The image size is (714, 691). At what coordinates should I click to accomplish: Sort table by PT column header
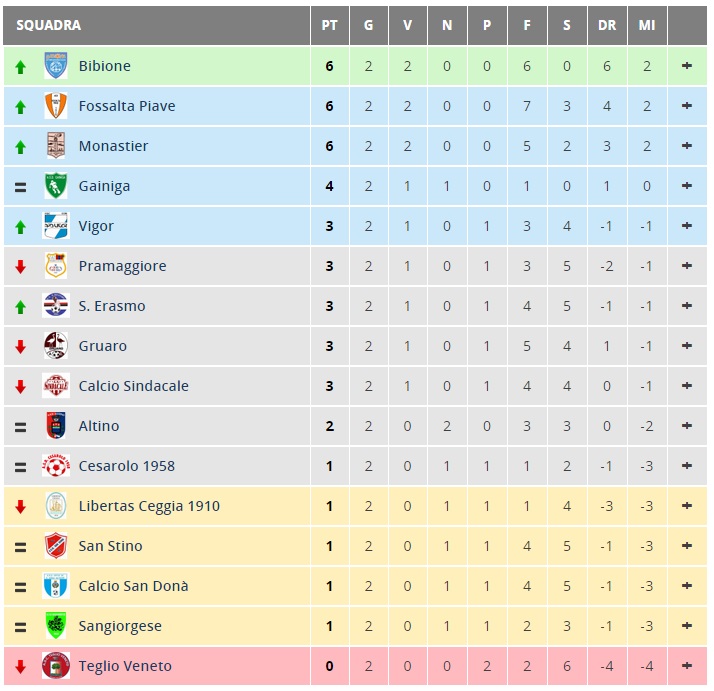tap(330, 26)
